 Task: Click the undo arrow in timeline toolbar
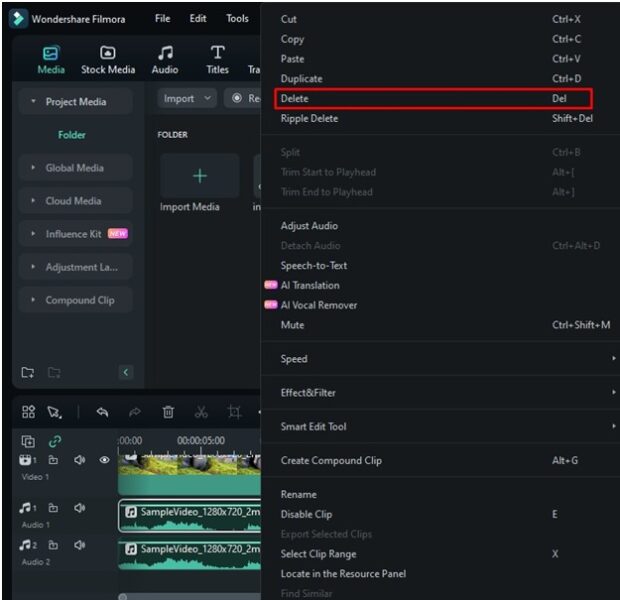point(101,412)
